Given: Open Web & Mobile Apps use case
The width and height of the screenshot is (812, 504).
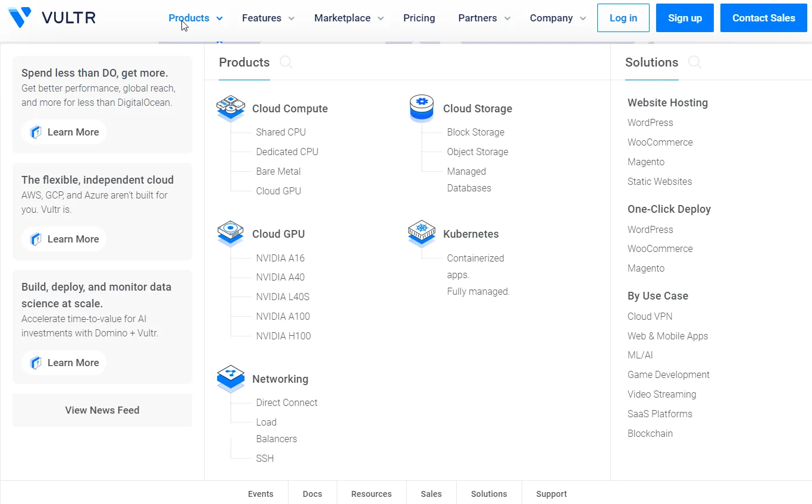Looking at the screenshot, I should coord(668,336).
